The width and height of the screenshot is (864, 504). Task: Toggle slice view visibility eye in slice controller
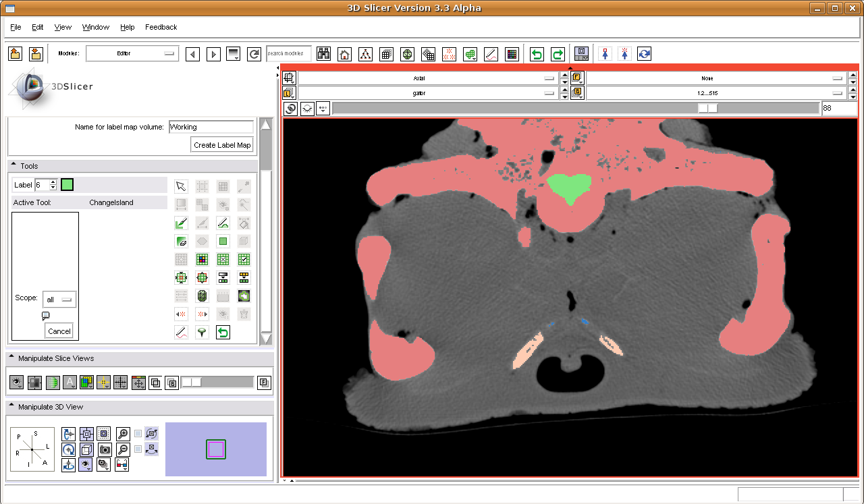coord(307,109)
